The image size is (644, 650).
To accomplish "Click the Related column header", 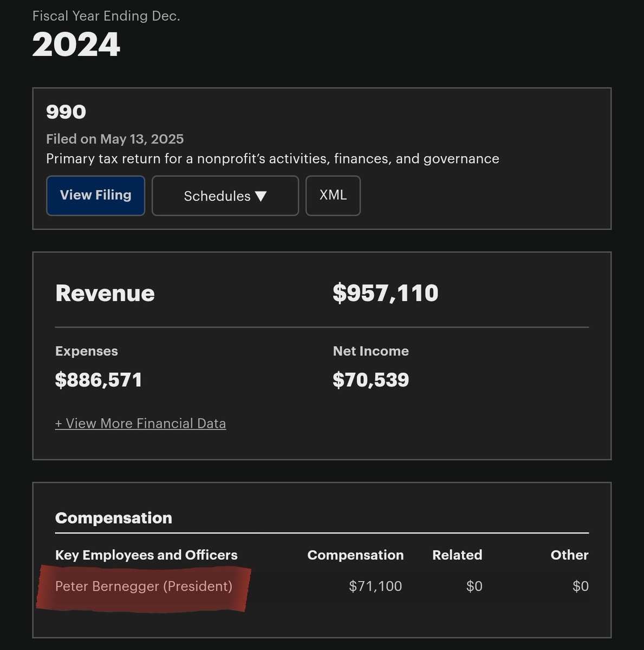I will (457, 555).
